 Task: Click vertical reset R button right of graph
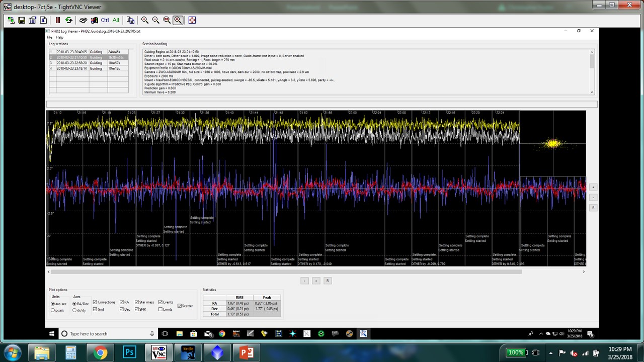[x=593, y=208]
